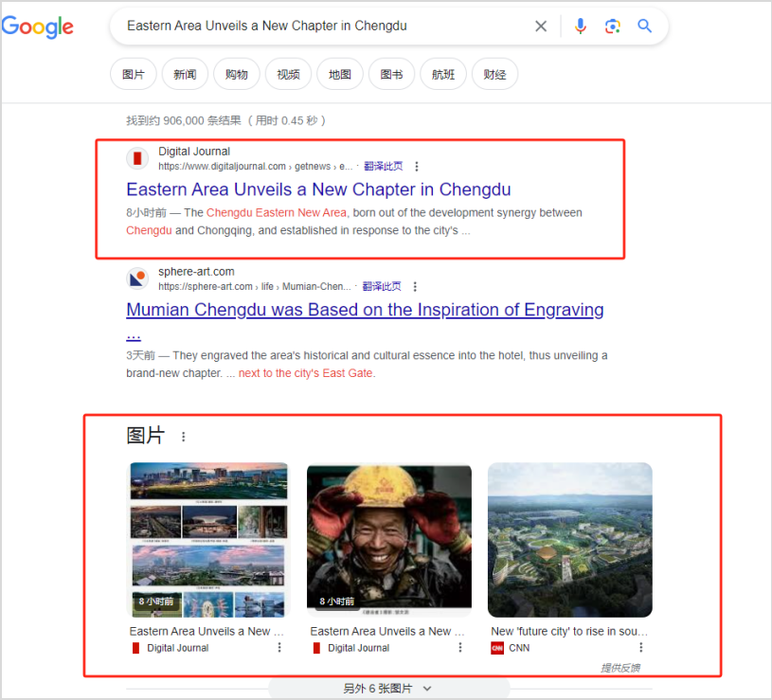Open Google Lens image search icon
The image size is (772, 700).
(613, 27)
